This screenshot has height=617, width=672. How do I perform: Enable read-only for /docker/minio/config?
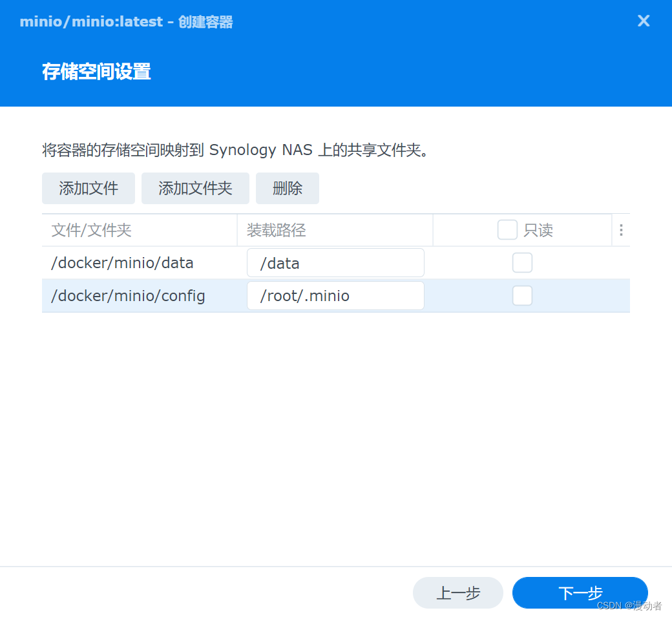click(522, 295)
